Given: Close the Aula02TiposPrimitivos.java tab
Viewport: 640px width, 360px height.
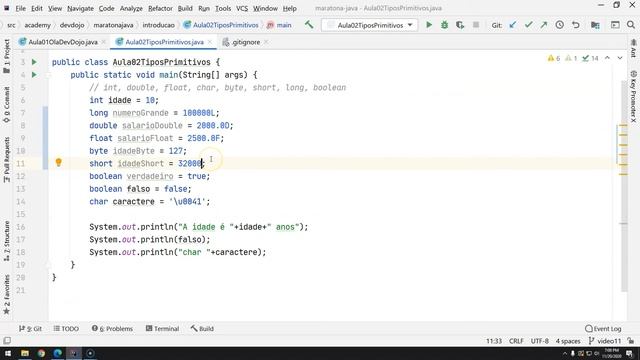Looking at the screenshot, I should point(210,42).
